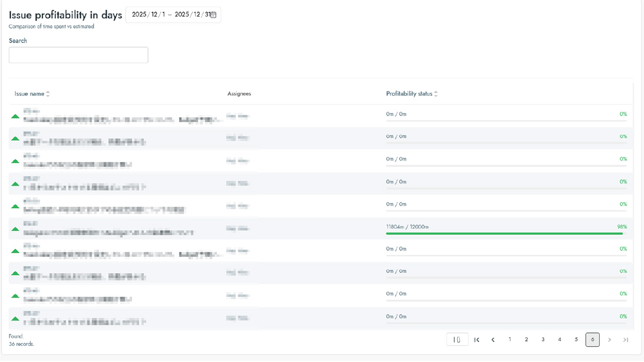Focus the Search text input field

click(78, 55)
